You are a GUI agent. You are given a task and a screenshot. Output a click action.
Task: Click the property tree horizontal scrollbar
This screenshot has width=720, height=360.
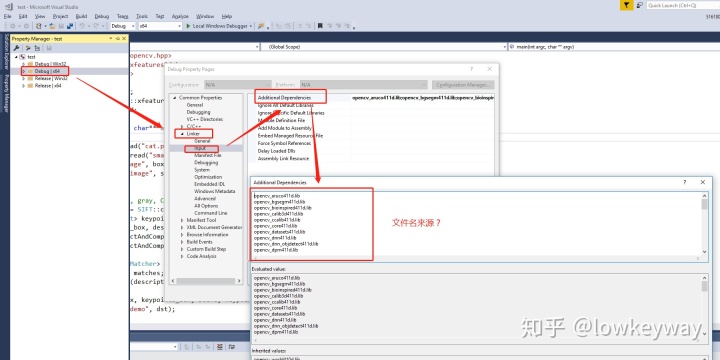pos(206,281)
